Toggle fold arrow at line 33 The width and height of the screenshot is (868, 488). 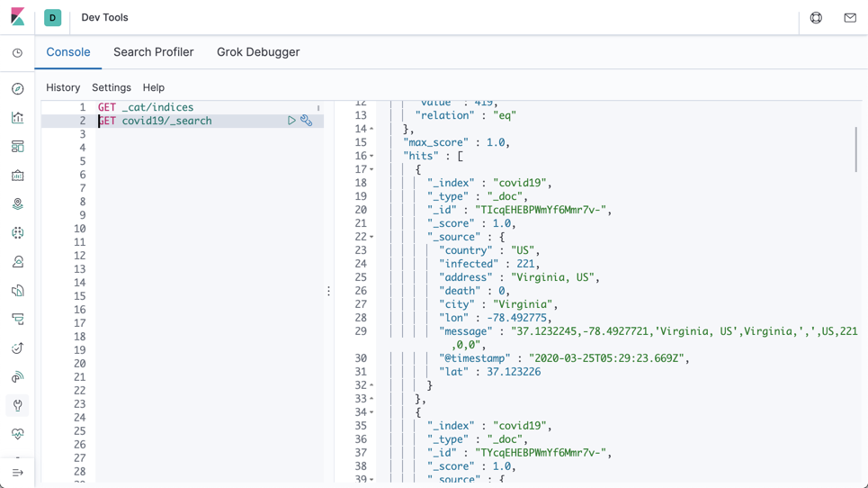(372, 399)
